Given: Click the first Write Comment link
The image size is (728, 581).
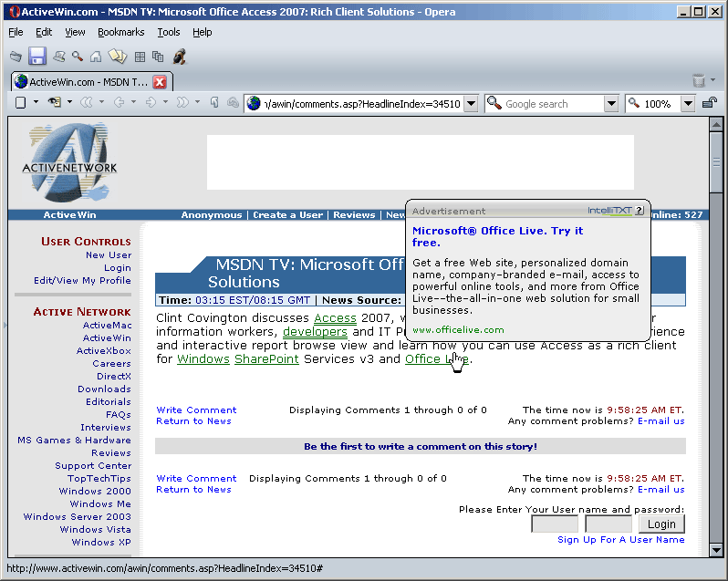Looking at the screenshot, I should click(x=196, y=410).
